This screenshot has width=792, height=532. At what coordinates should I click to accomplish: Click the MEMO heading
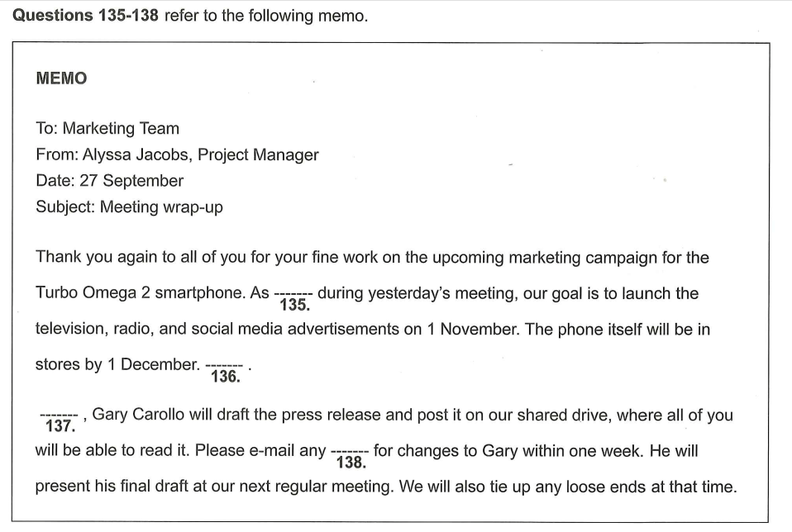coord(61,78)
